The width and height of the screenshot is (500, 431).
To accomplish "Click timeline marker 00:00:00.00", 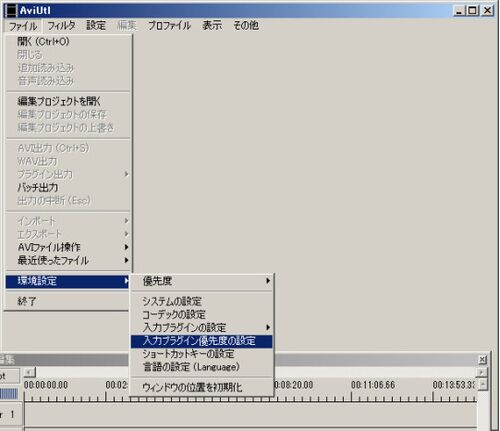I will (46, 385).
